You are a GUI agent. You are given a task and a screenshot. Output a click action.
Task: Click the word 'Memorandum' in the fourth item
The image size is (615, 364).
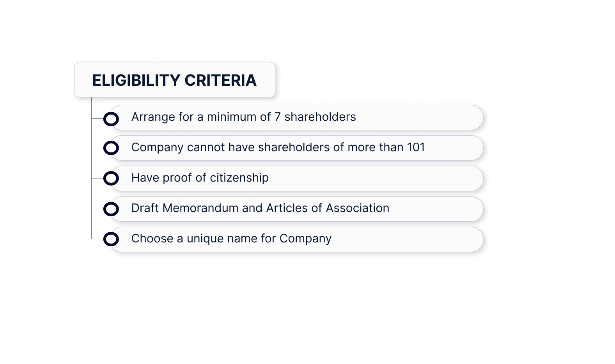point(200,208)
